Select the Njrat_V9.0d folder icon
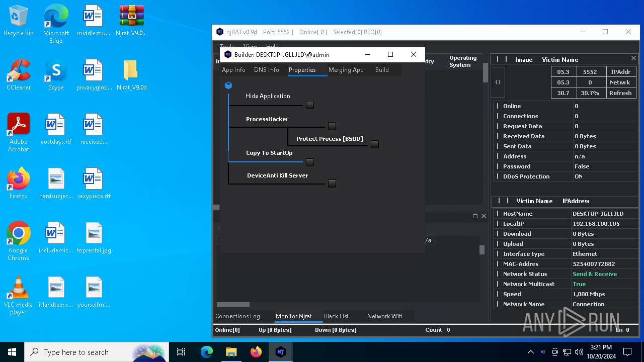This screenshot has width=644, height=362. [x=131, y=75]
